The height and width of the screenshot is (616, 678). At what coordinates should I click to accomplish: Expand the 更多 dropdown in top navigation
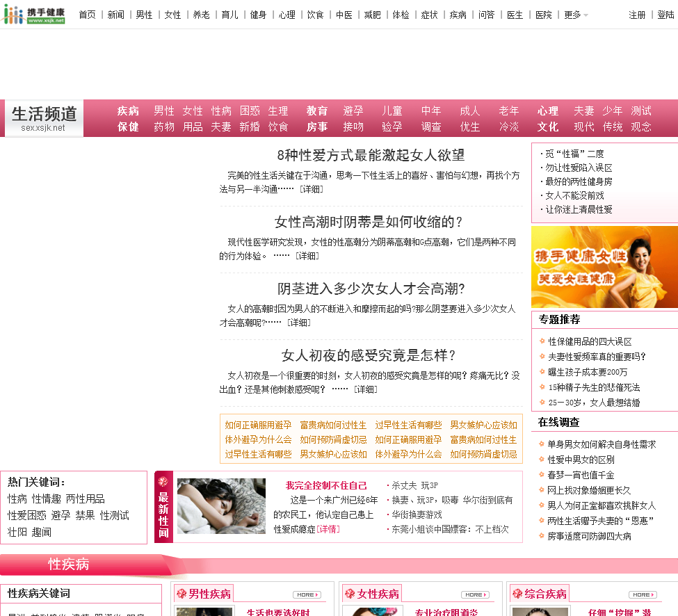point(576,15)
